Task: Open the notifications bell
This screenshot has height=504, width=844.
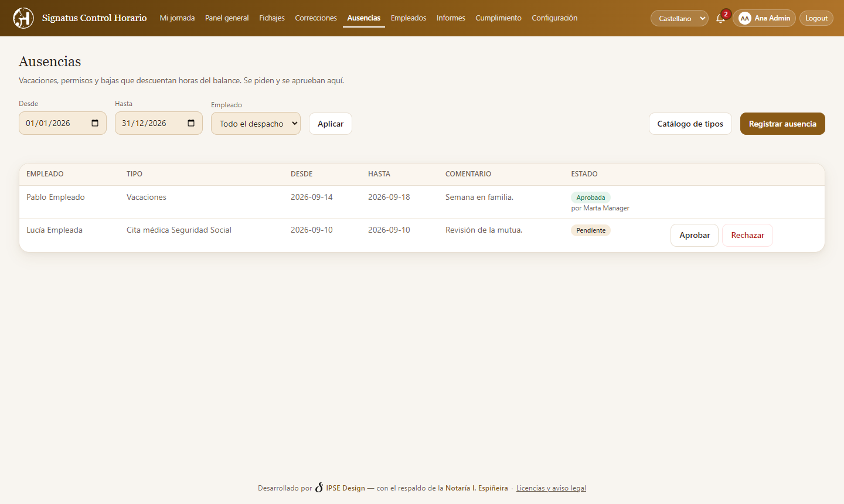Action: [720, 19]
